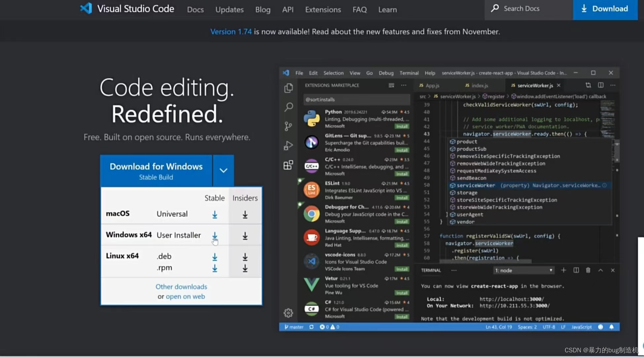644x357 pixels.
Task: Click Download for Windows Stable Build
Action: coord(156,171)
